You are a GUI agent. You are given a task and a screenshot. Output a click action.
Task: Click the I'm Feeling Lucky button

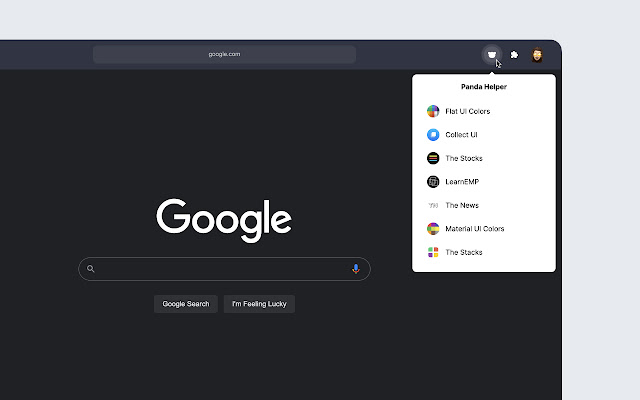259,304
